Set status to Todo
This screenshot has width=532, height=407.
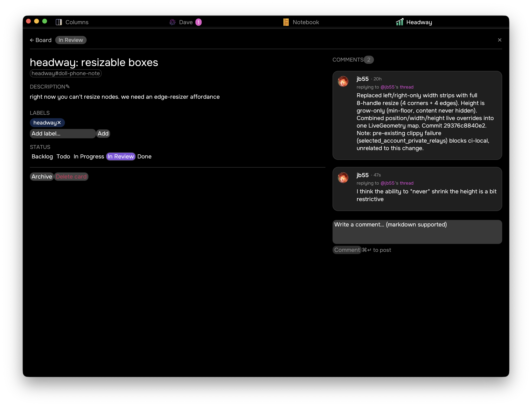click(63, 157)
